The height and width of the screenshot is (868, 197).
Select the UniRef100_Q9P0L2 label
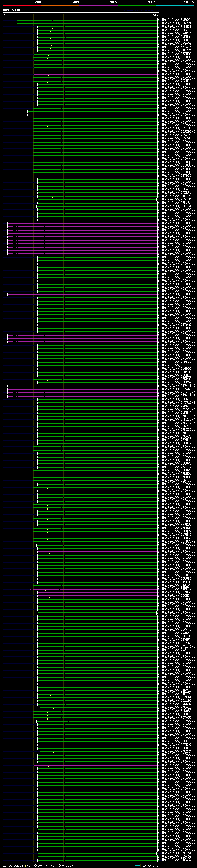click(177, 443)
